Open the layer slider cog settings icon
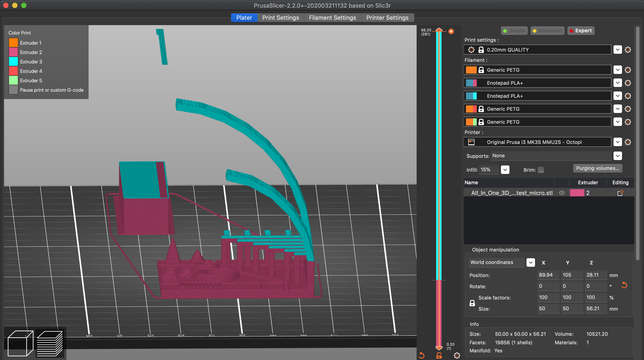The width and height of the screenshot is (644, 360). [x=457, y=355]
